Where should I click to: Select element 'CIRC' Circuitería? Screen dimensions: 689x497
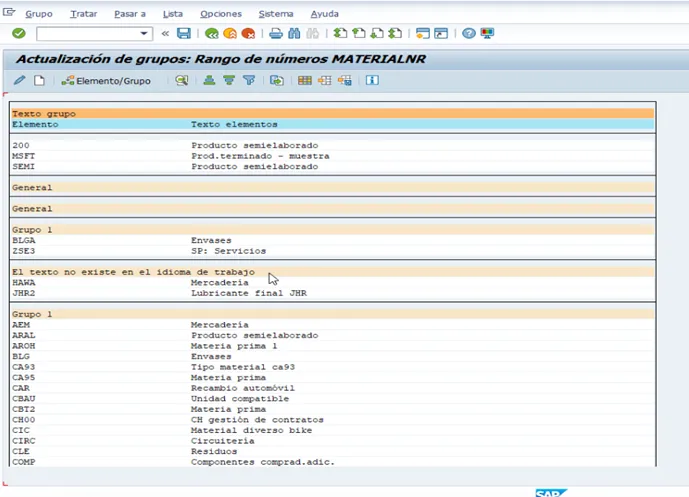333,441
